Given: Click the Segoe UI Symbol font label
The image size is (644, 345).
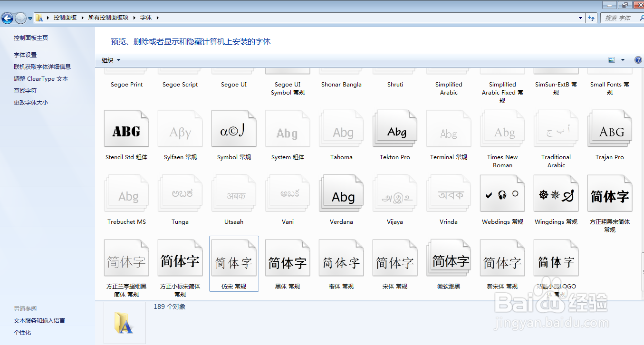Looking at the screenshot, I should [288, 88].
